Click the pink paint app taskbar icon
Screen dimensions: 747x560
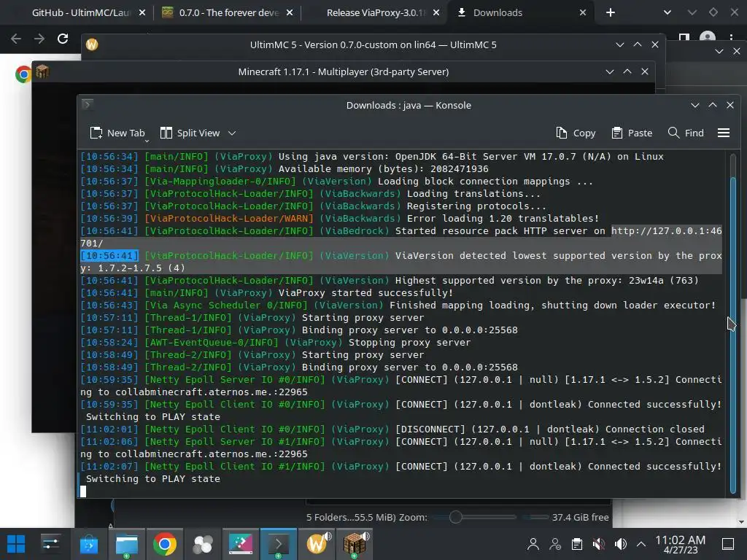click(x=241, y=544)
